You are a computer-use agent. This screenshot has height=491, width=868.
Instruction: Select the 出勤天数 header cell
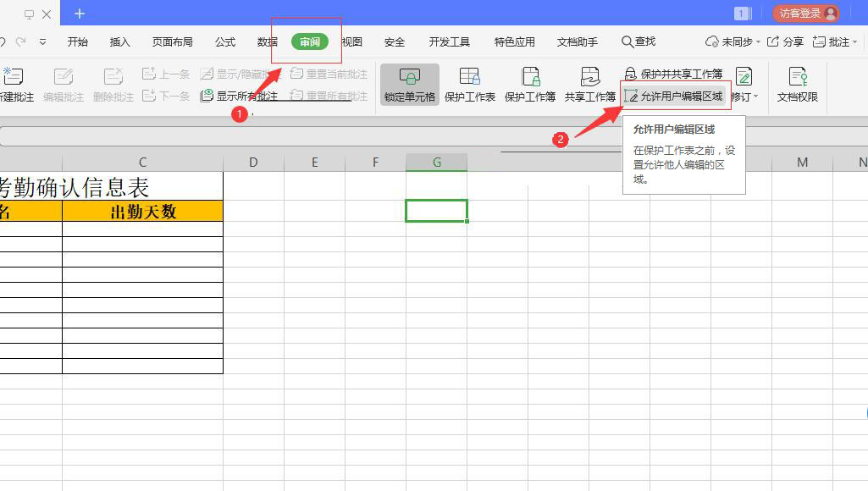click(x=143, y=211)
